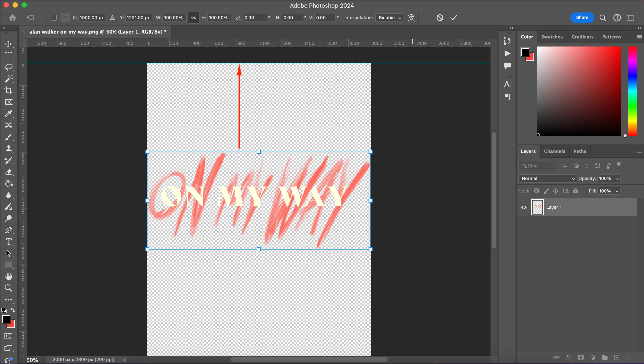Hide Layer 1 with the eye icon
The width and height of the screenshot is (644, 364).
tap(523, 207)
